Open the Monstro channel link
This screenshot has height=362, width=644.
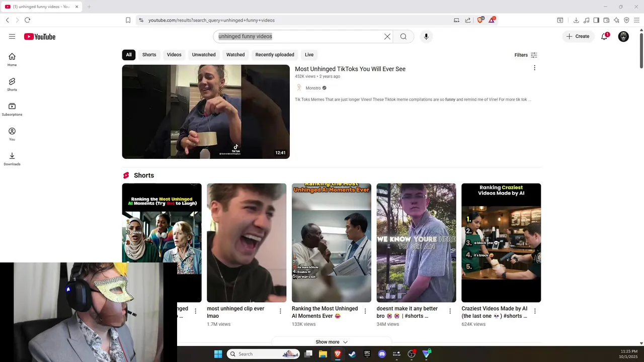(x=313, y=88)
